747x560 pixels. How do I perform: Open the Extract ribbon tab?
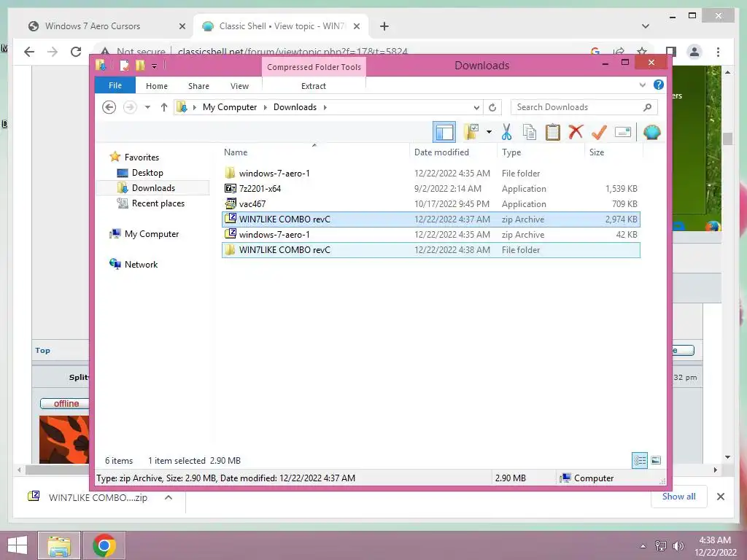tap(314, 86)
